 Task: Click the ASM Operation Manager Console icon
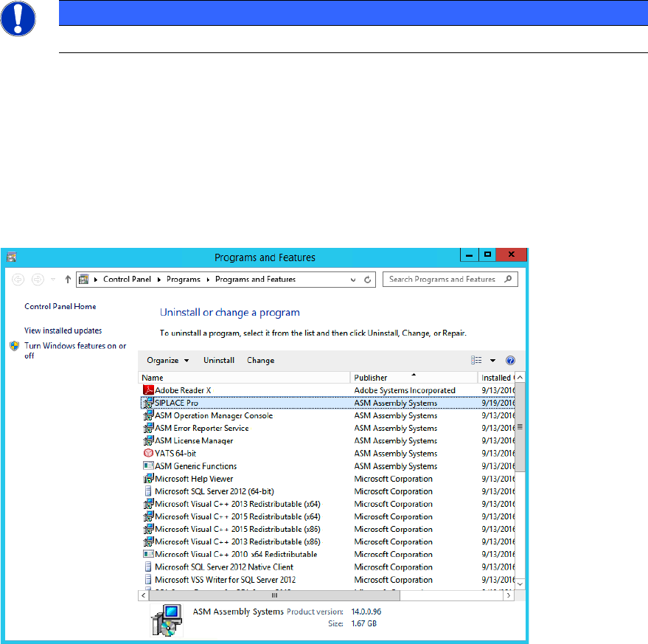(148, 415)
